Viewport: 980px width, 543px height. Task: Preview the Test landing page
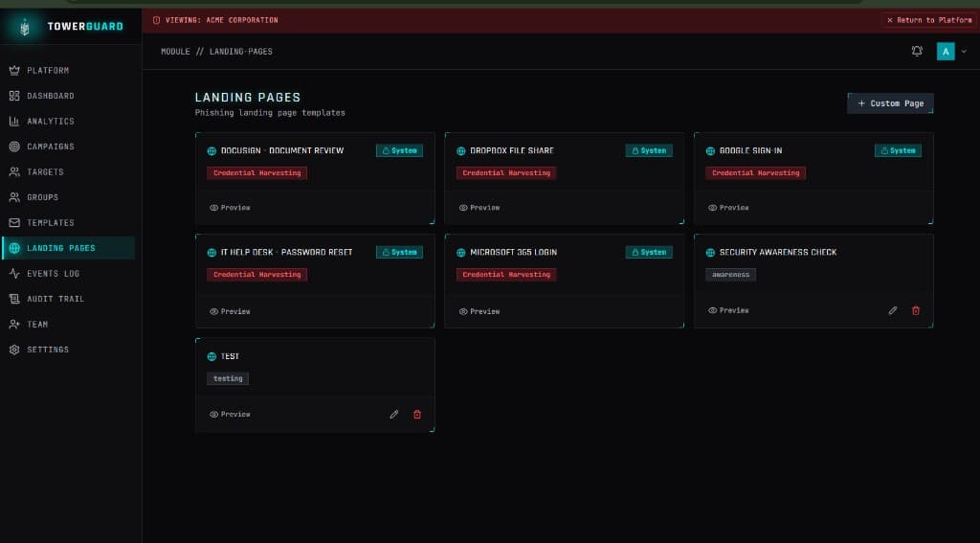(x=230, y=414)
